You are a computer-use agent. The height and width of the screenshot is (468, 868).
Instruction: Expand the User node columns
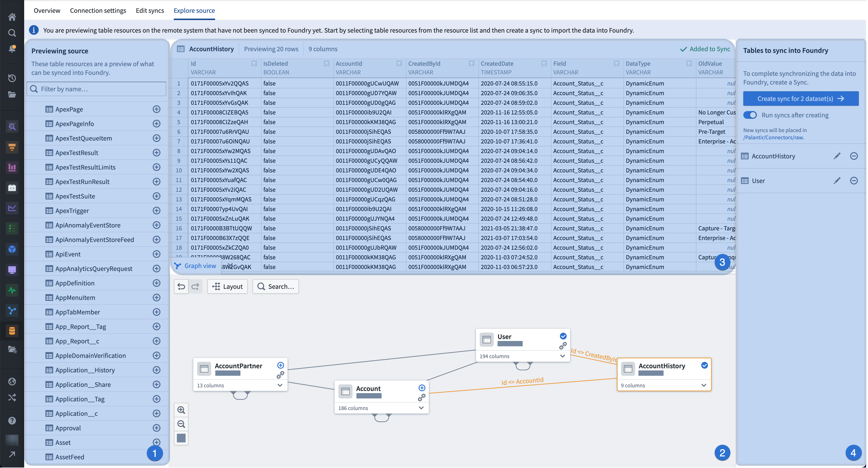(562, 356)
